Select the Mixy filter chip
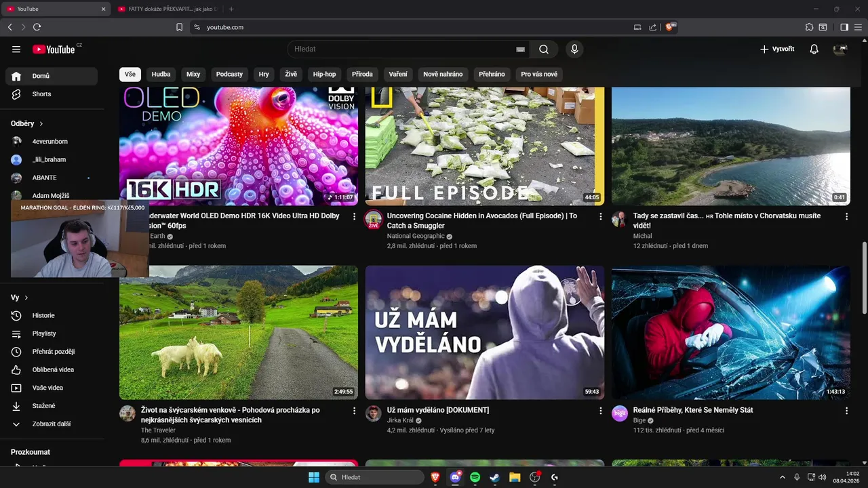 pos(193,75)
